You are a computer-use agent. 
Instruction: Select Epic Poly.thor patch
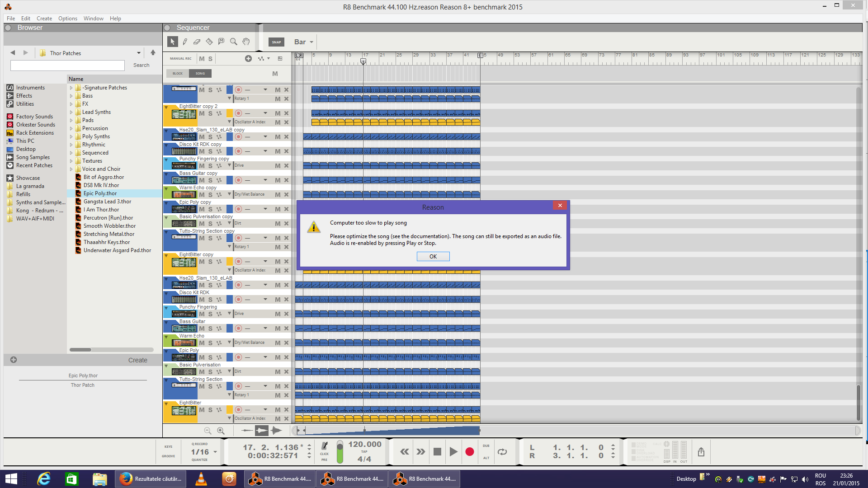[100, 193]
